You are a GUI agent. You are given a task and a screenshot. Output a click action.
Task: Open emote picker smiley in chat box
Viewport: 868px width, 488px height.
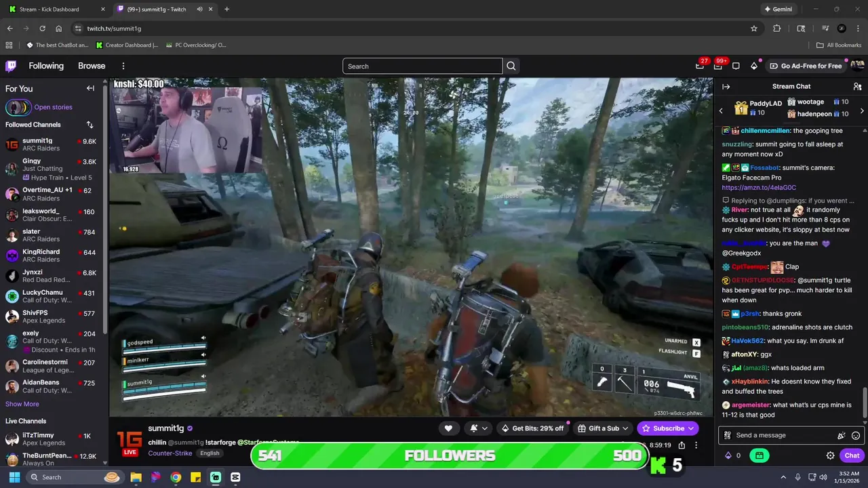pyautogui.click(x=856, y=436)
